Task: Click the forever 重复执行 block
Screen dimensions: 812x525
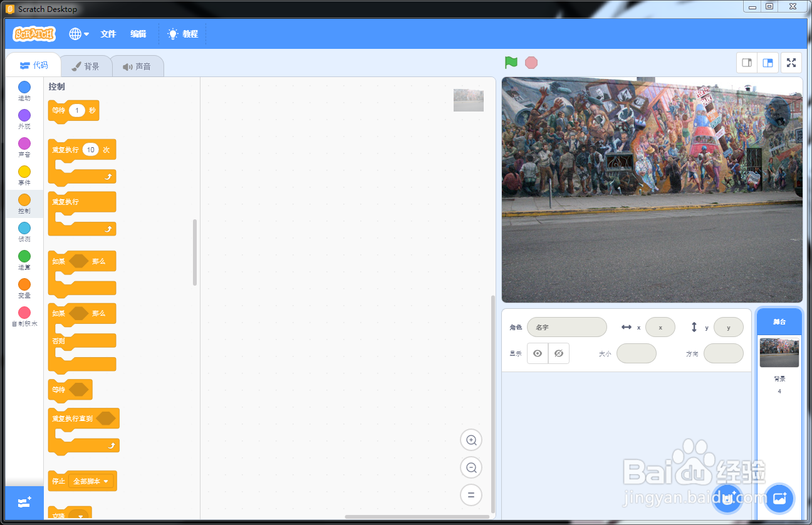Action: [82, 214]
